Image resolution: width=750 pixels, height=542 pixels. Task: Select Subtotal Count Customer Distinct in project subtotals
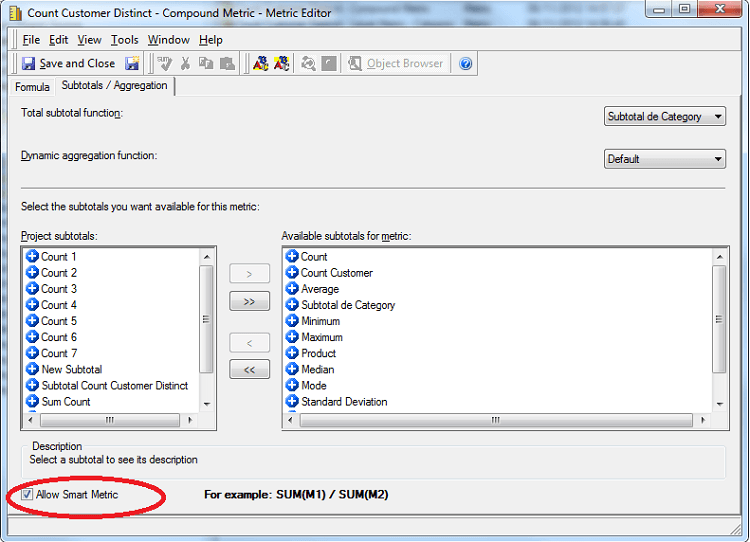(114, 386)
